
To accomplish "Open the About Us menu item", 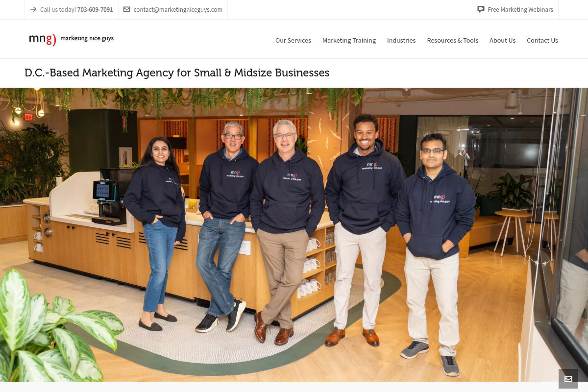I will (x=502, y=40).
